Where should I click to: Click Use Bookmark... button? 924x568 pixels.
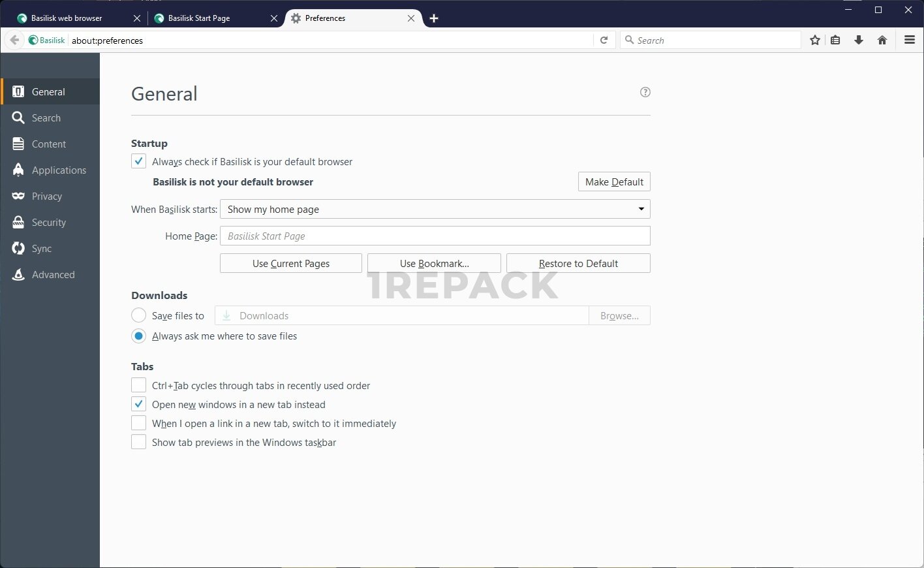point(434,263)
